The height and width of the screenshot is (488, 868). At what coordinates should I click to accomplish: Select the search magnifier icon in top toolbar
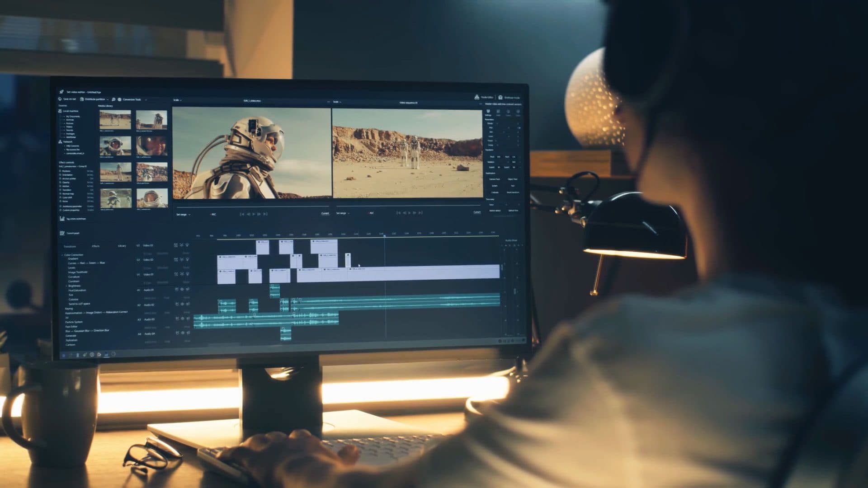coord(113,99)
